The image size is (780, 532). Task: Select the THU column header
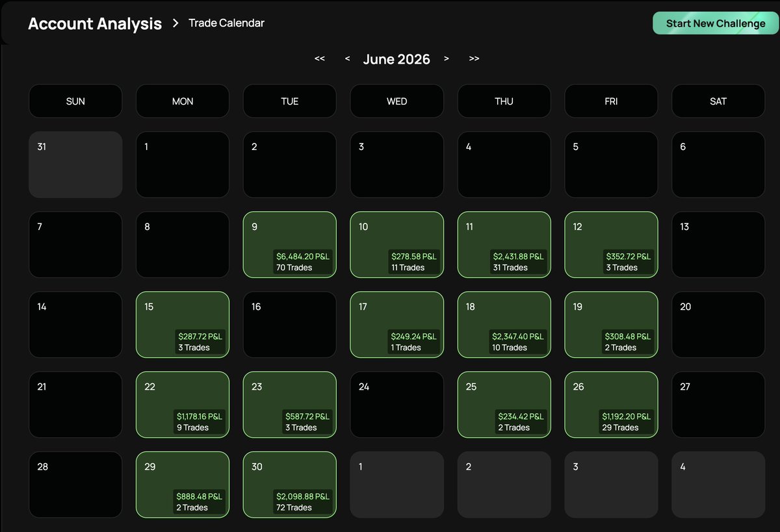click(504, 101)
